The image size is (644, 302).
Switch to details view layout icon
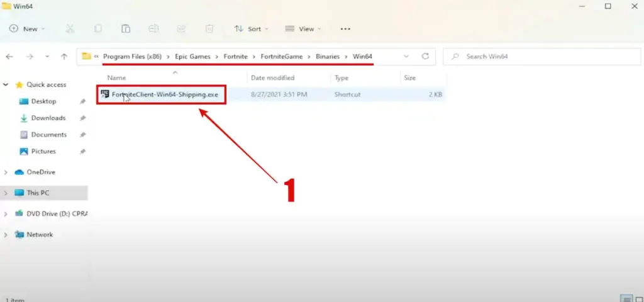tap(626, 299)
